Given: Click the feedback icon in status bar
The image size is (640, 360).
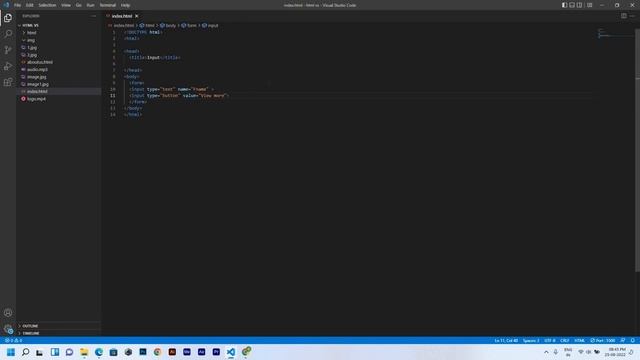Looking at the screenshot, I should tap(622, 340).
